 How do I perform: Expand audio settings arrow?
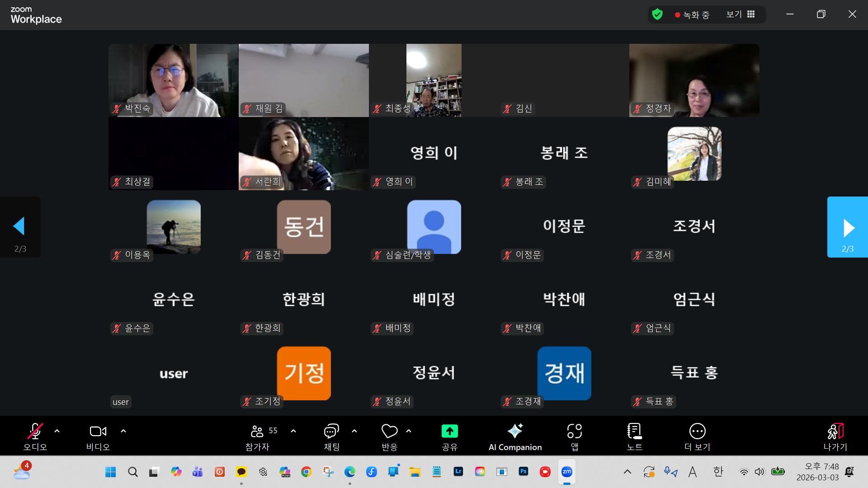click(x=57, y=431)
